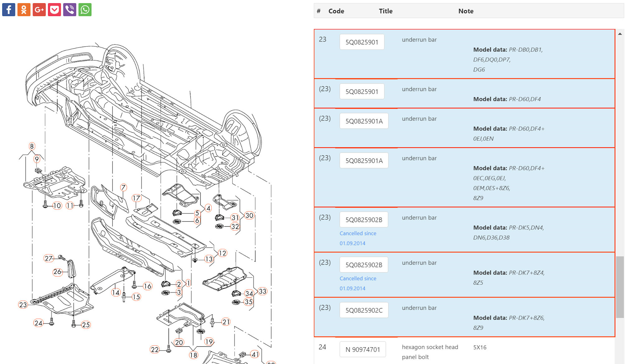
Task: Click the parts list scrollbar thumb
Action: pyautogui.click(x=619, y=287)
